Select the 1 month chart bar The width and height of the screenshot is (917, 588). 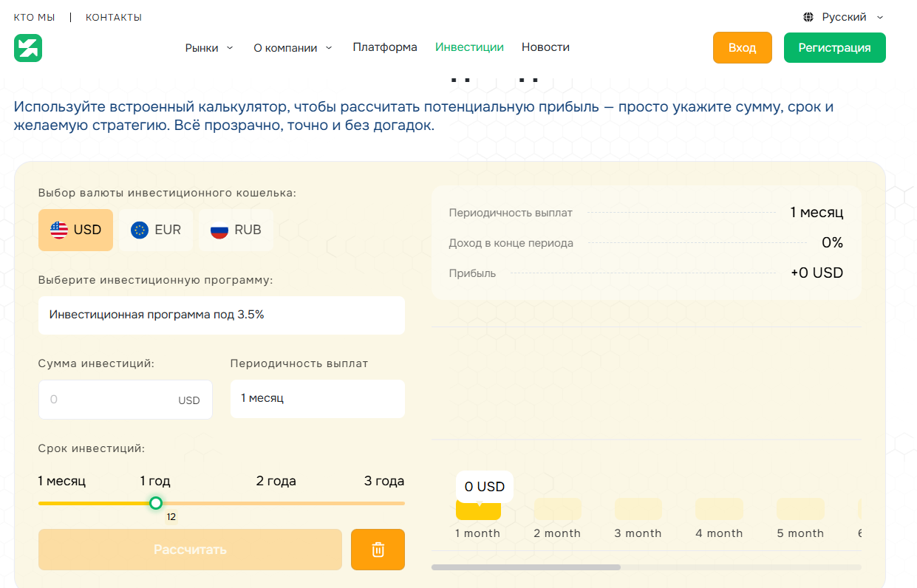[x=478, y=510]
